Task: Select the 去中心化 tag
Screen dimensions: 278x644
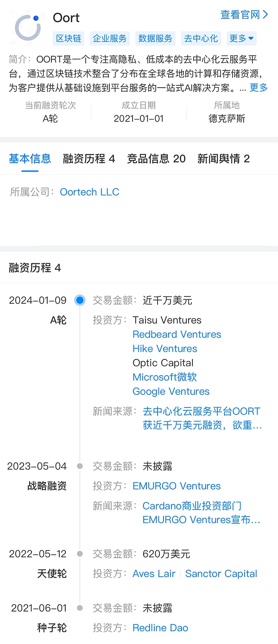Action: [x=201, y=38]
